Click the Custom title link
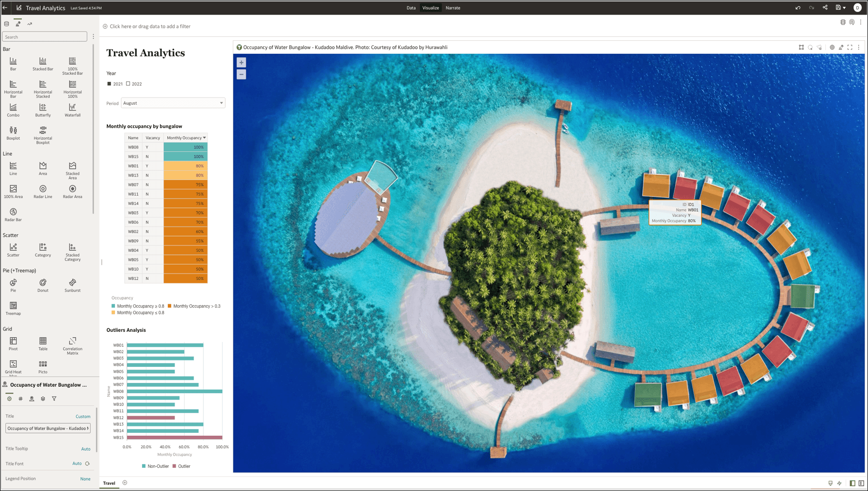 (83, 416)
